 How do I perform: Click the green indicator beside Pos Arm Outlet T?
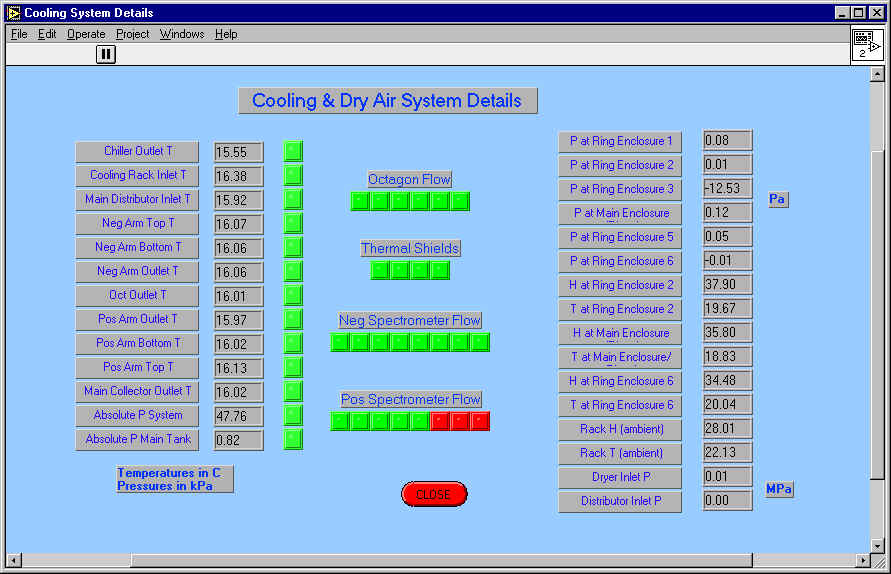pyautogui.click(x=293, y=319)
